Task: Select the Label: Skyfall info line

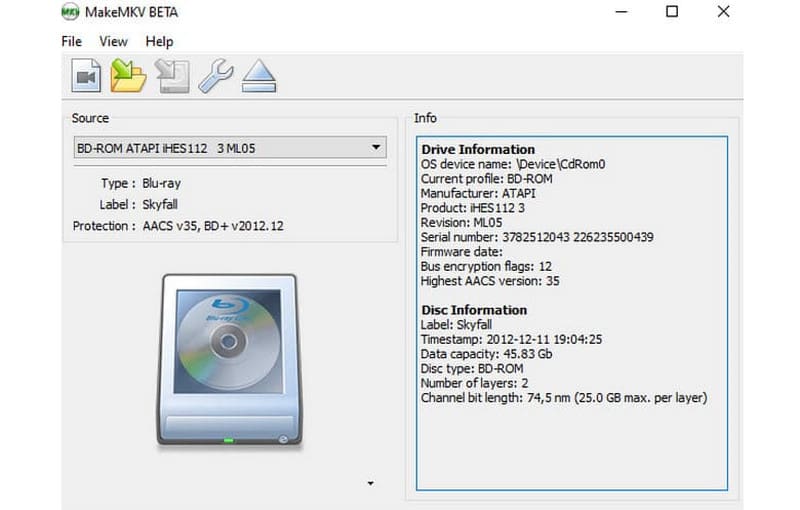Action: [456, 325]
